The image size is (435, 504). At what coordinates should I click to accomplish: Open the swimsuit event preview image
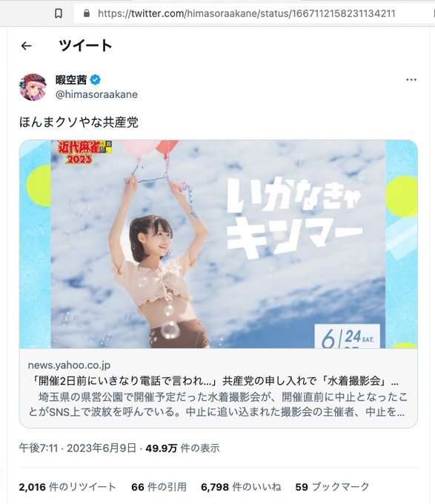tap(219, 244)
